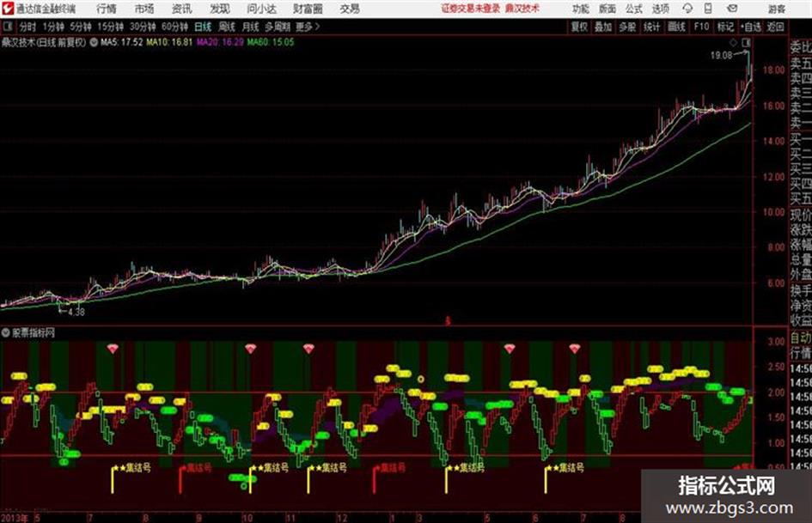Click the 叠加 overlay button
Image resolution: width=812 pixels, height=523 pixels.
point(603,27)
